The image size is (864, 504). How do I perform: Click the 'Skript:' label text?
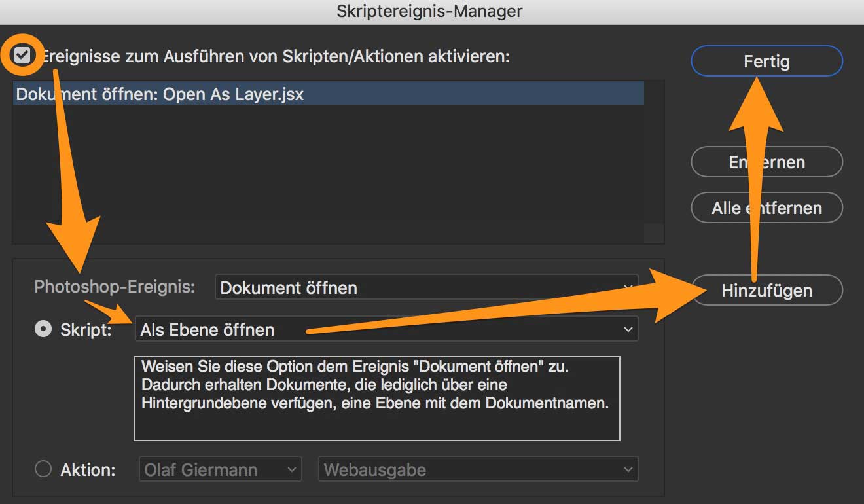pyautogui.click(x=86, y=330)
